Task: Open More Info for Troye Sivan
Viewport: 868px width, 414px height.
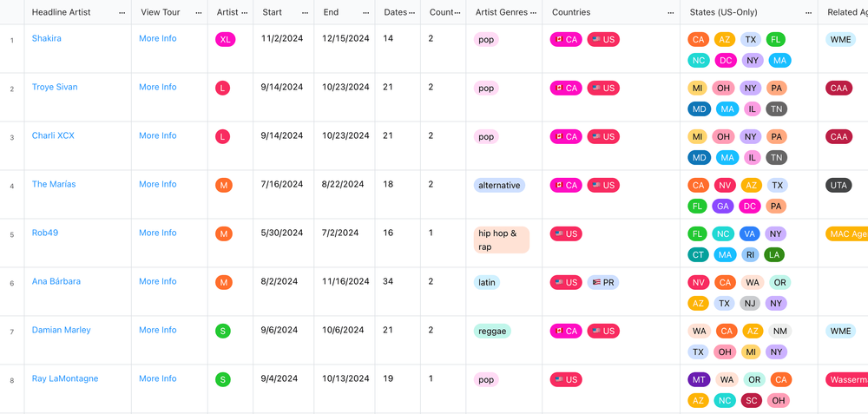Action: pyautogui.click(x=158, y=87)
